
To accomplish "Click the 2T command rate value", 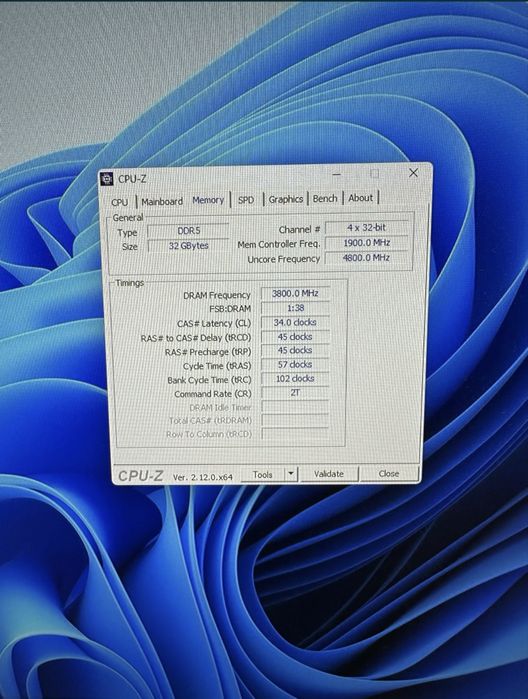I will 295,393.
